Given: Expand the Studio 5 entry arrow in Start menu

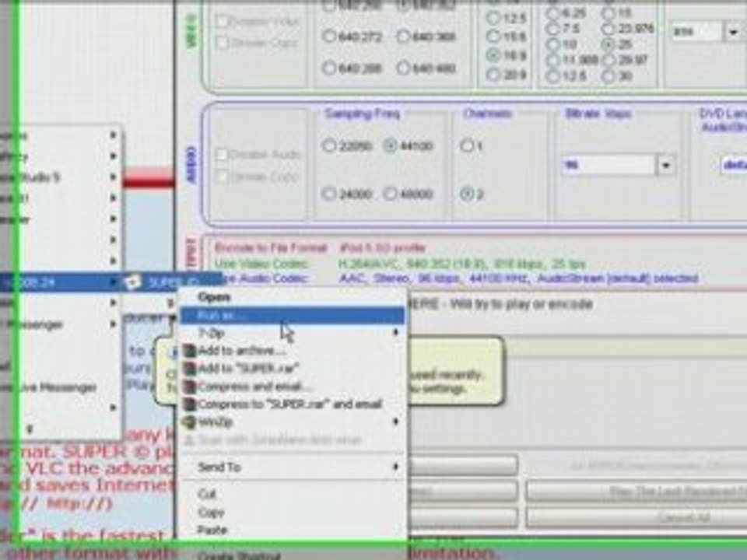Looking at the screenshot, I should coord(114,177).
